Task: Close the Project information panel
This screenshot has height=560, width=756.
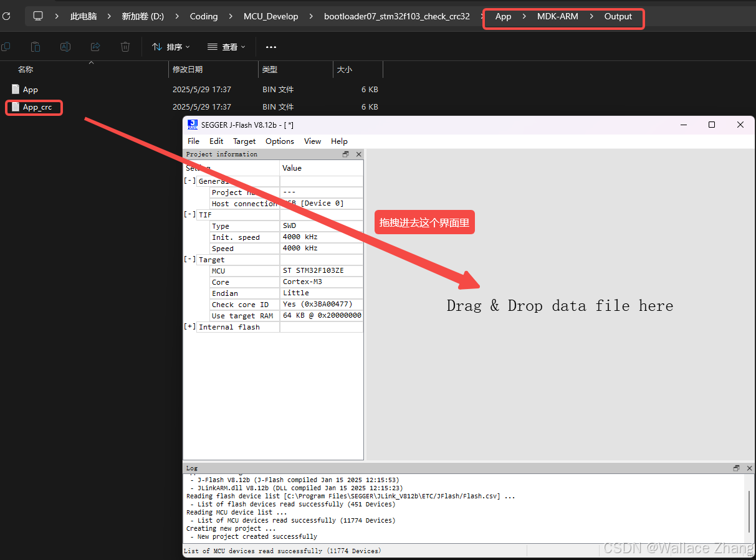Action: tap(358, 154)
